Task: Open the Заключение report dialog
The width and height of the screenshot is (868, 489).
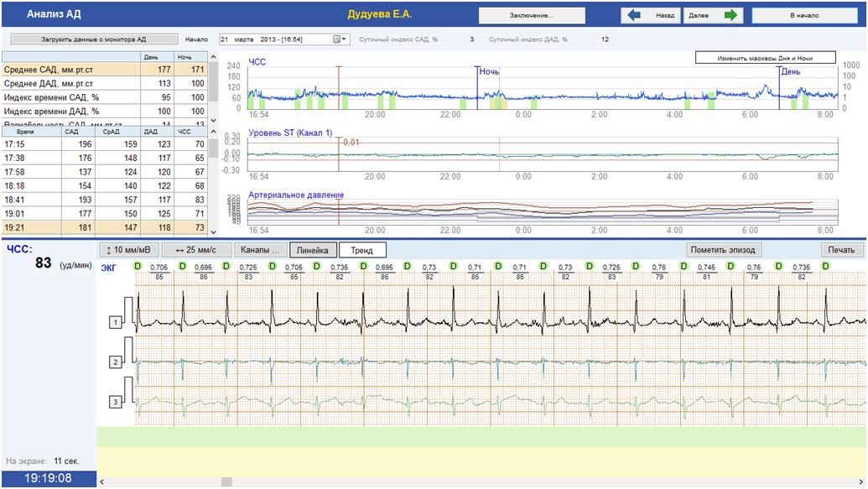Action: coord(531,15)
